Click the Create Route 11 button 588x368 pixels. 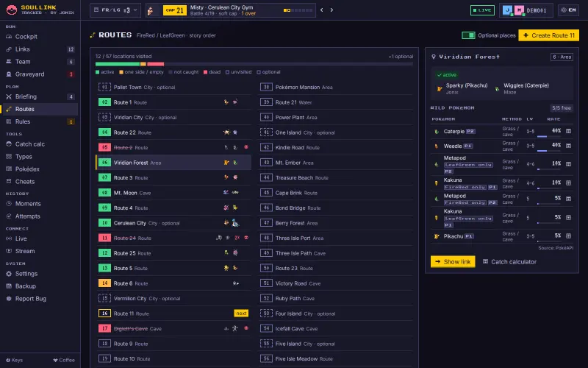point(548,35)
